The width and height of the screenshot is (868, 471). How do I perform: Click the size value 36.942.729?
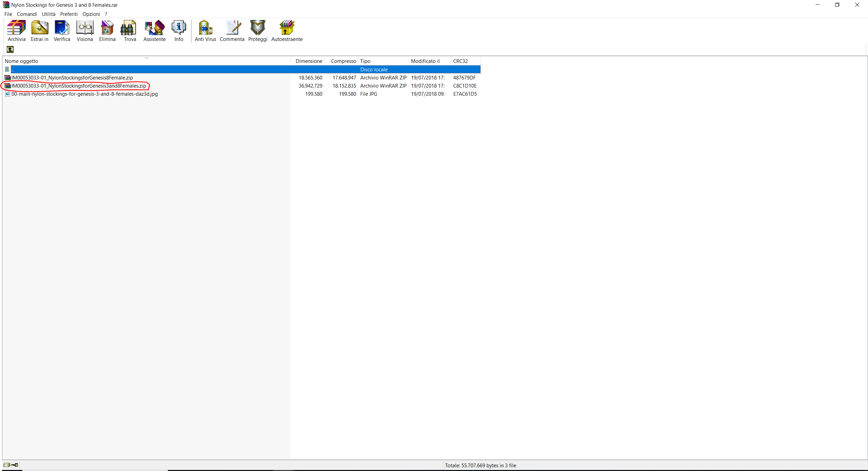click(310, 86)
